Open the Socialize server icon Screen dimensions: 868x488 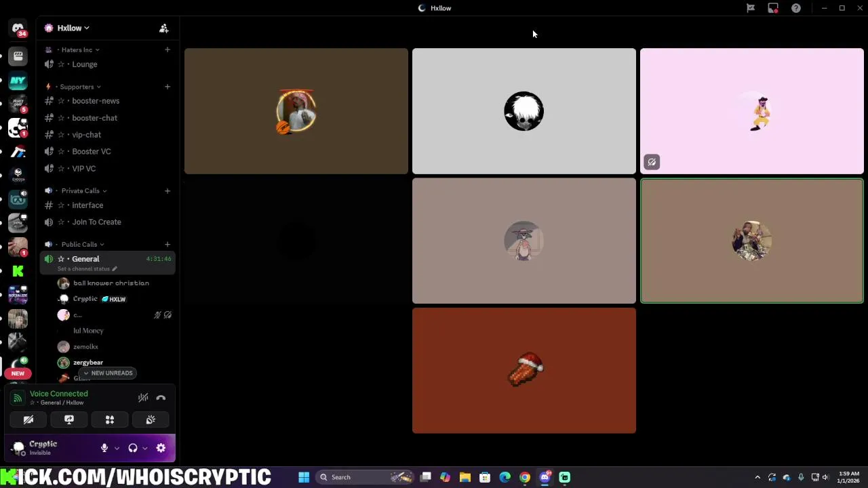tap(18, 294)
